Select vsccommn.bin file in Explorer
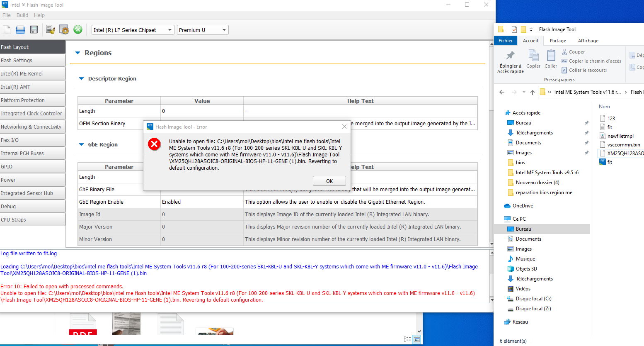 (620, 145)
